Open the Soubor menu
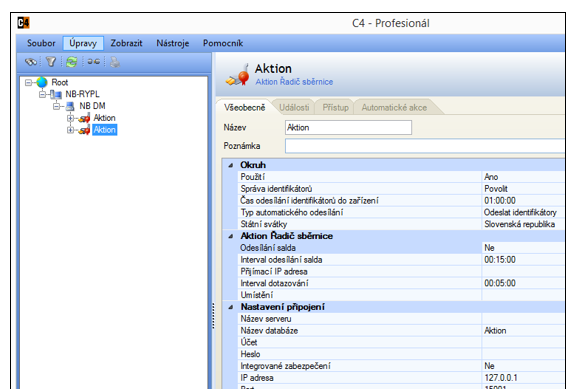572x389 pixels. [x=41, y=43]
